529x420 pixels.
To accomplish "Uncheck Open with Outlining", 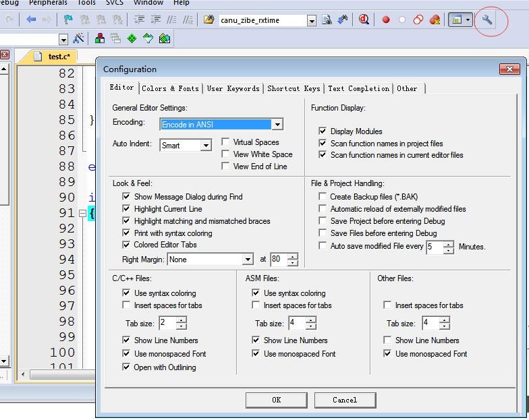I will 126,367.
